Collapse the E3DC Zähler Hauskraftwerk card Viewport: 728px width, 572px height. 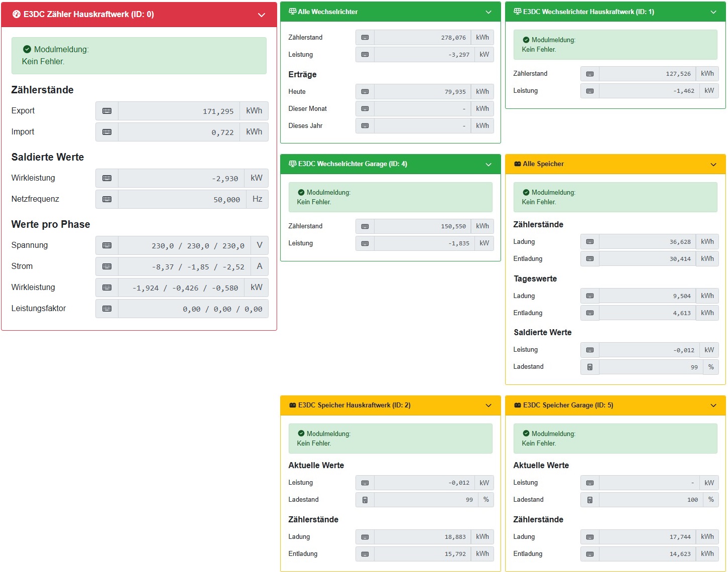point(262,15)
